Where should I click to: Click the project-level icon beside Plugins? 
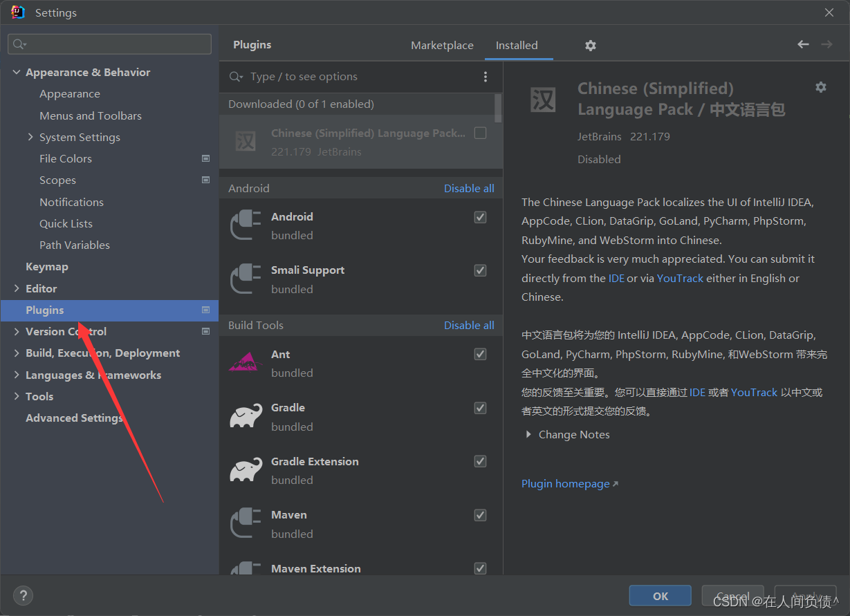click(x=205, y=310)
